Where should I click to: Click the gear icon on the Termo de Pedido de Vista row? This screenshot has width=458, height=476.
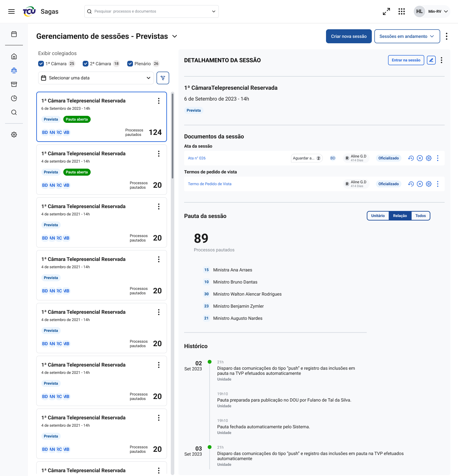(429, 184)
